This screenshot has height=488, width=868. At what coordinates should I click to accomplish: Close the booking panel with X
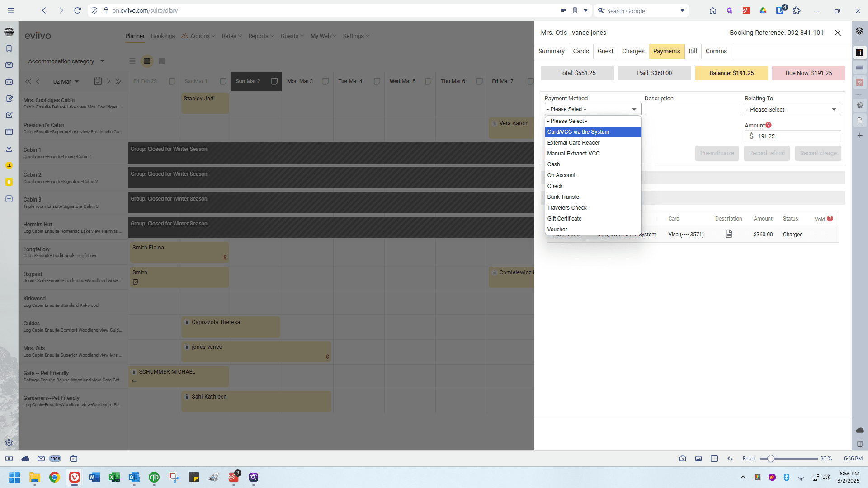(838, 33)
